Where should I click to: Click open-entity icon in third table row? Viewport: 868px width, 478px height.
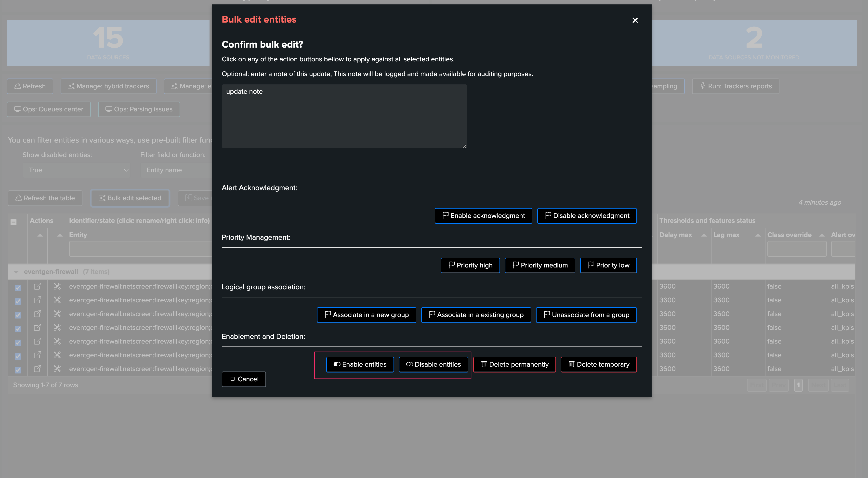pos(37,314)
